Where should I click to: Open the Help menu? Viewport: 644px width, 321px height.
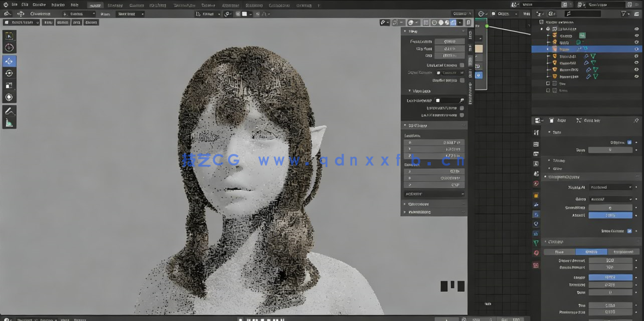[x=75, y=4]
